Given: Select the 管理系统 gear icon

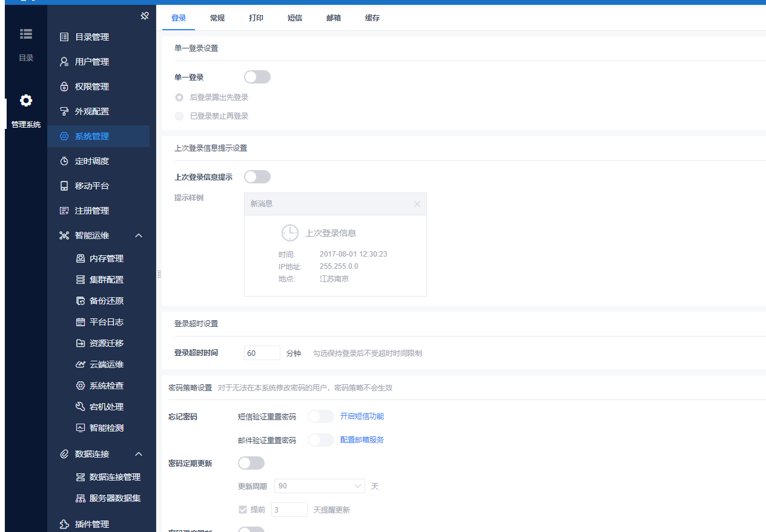Looking at the screenshot, I should point(26,100).
